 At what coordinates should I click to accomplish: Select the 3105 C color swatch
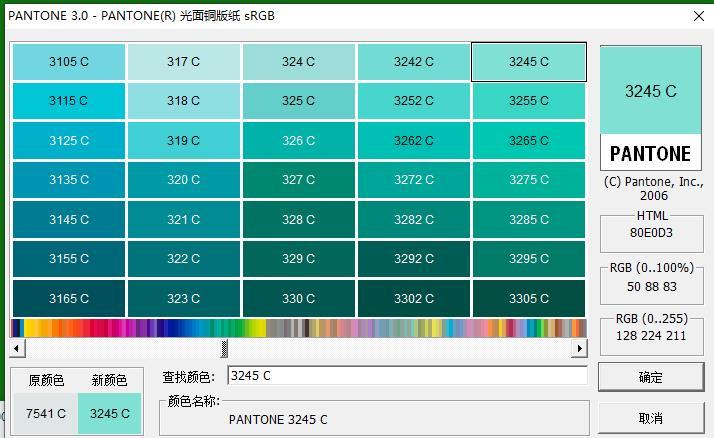pos(69,62)
